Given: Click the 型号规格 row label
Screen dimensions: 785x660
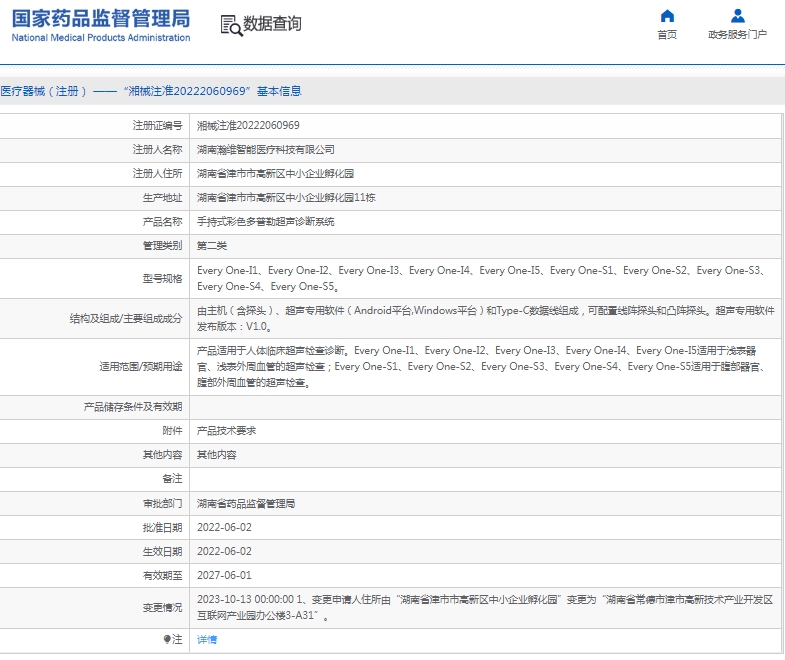Looking at the screenshot, I should (162, 278).
